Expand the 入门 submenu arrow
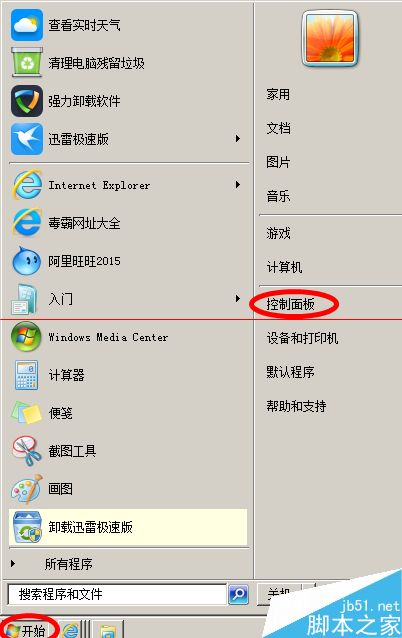402x638 pixels. pyautogui.click(x=238, y=299)
